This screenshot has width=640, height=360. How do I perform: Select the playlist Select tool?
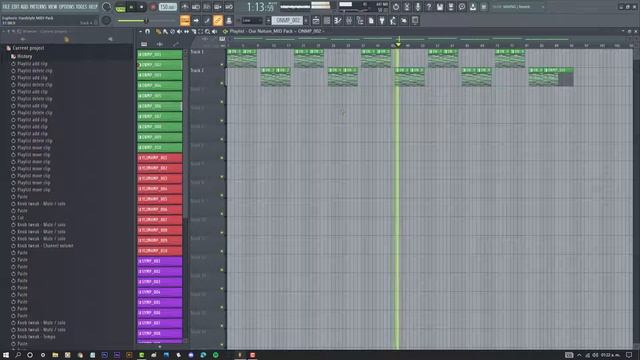tap(200, 31)
